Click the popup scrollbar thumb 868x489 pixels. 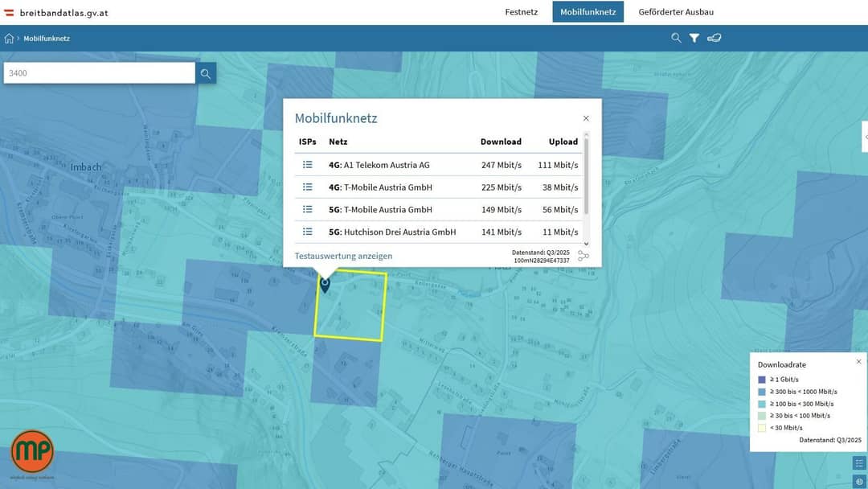[x=586, y=176]
